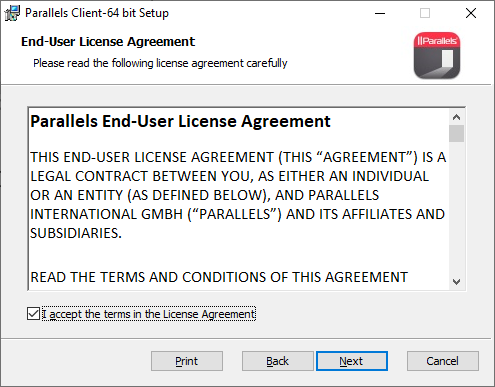The image size is (495, 387).
Task: Click the license text scrollbar thumb
Action: tap(456, 134)
